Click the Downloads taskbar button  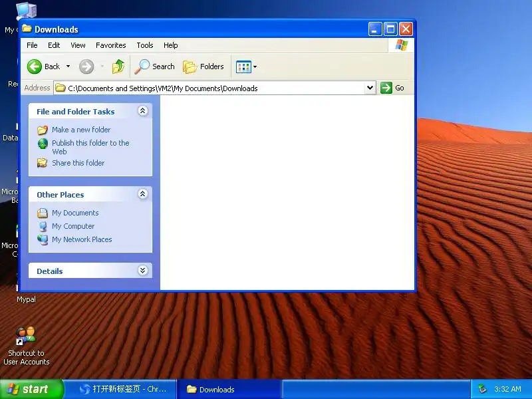tap(229, 389)
